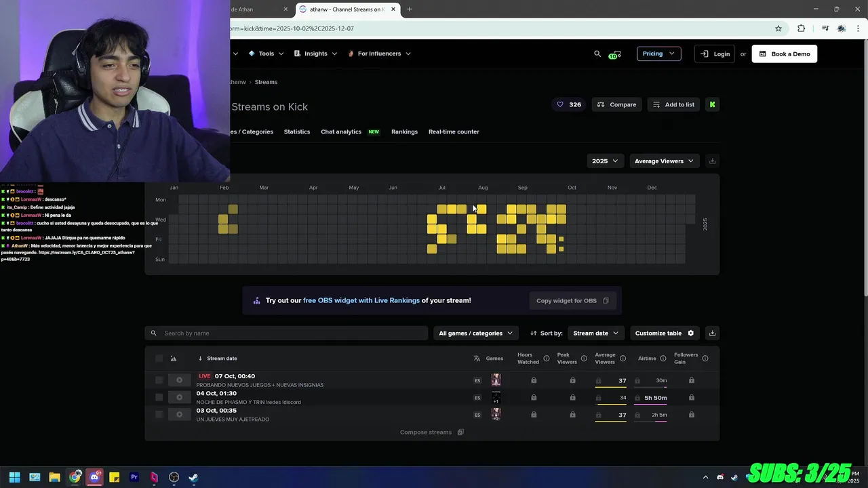Click the locked Hours Watched of 07 Oct

[x=534, y=380]
